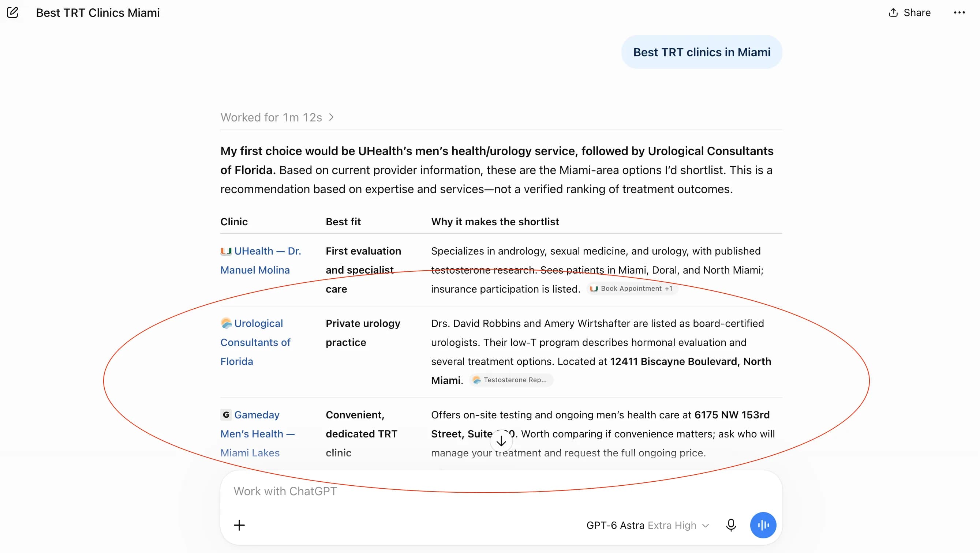Click the 'Best fit' column header
Screen dimensions: 980x553
(x=343, y=222)
